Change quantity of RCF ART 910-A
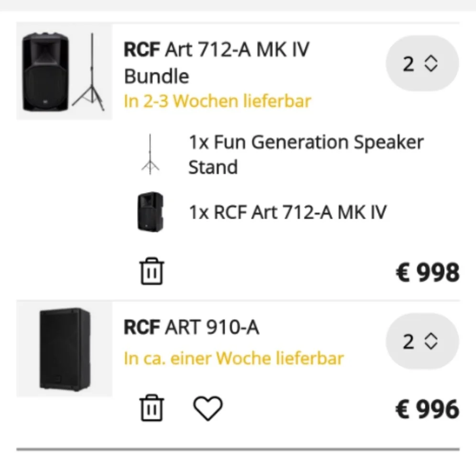Screen dimensions: 476x459 [x=422, y=342]
